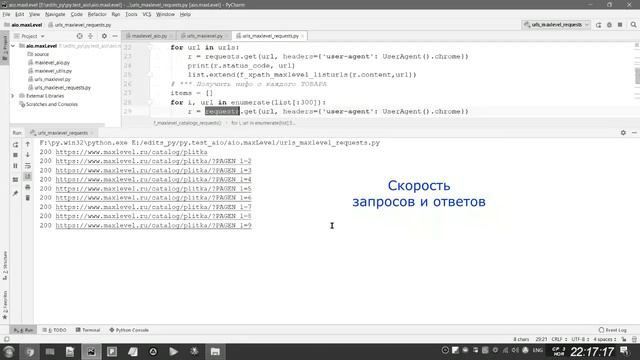Viewport: 640px width, 360px height.
Task: Open the notification center icon in taskbar
Action: pos(624,351)
